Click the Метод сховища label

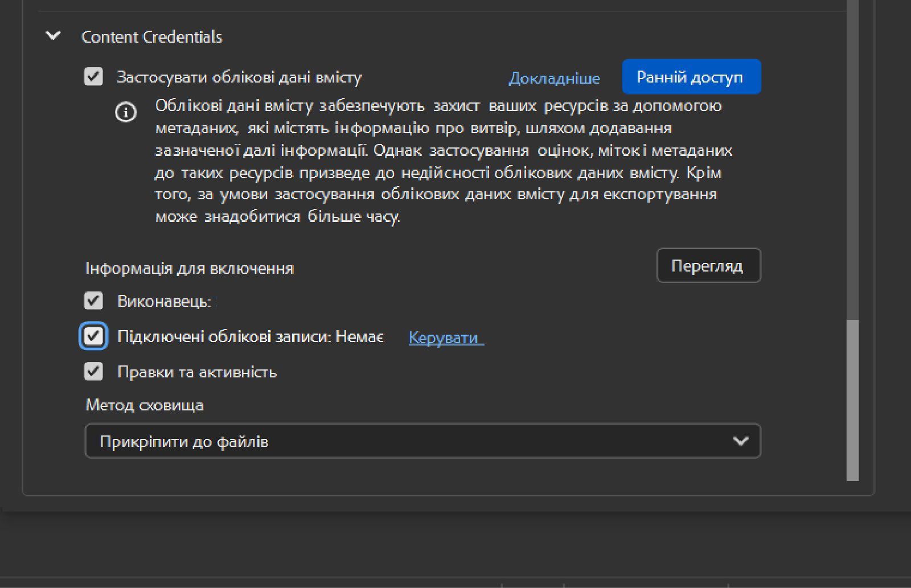coord(145,405)
